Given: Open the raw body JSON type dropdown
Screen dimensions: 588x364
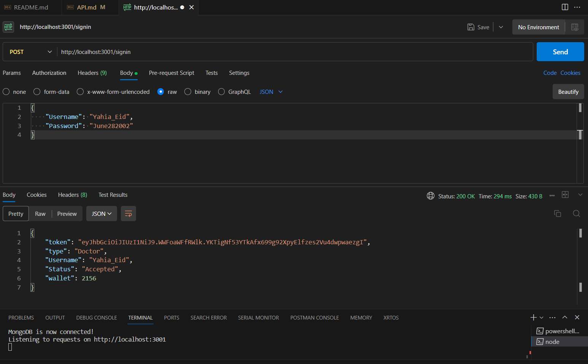Looking at the screenshot, I should click(271, 92).
